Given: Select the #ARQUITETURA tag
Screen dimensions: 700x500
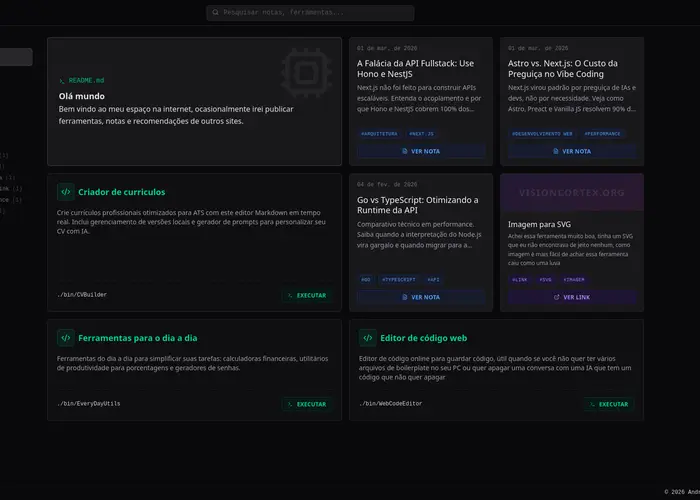Looking at the screenshot, I should coord(379,134).
